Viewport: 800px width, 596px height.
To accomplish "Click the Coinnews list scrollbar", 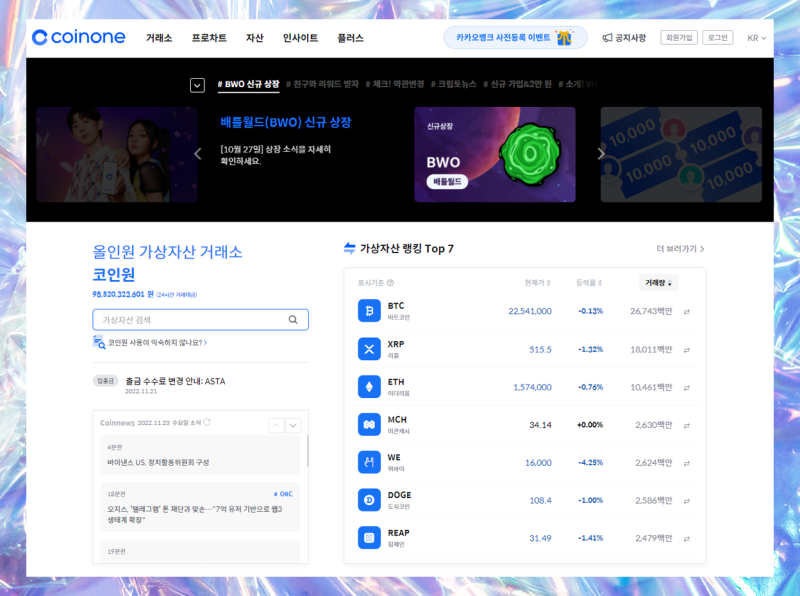I will [307, 451].
